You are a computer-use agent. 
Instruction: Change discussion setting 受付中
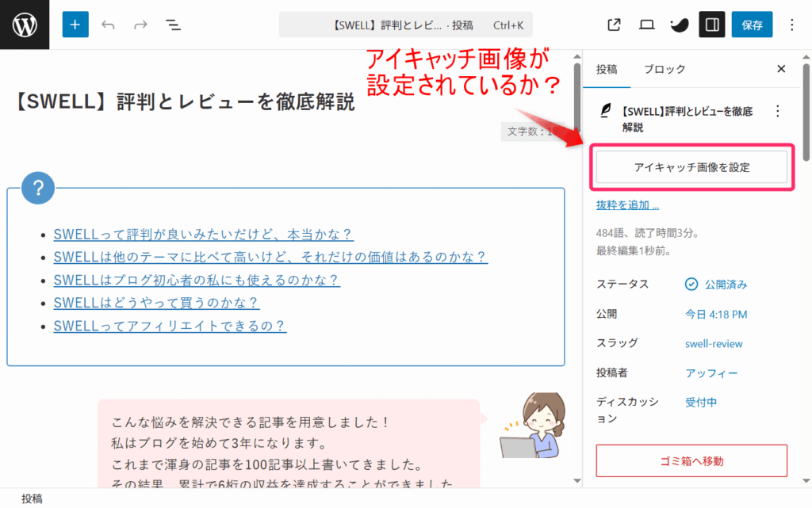tap(701, 402)
